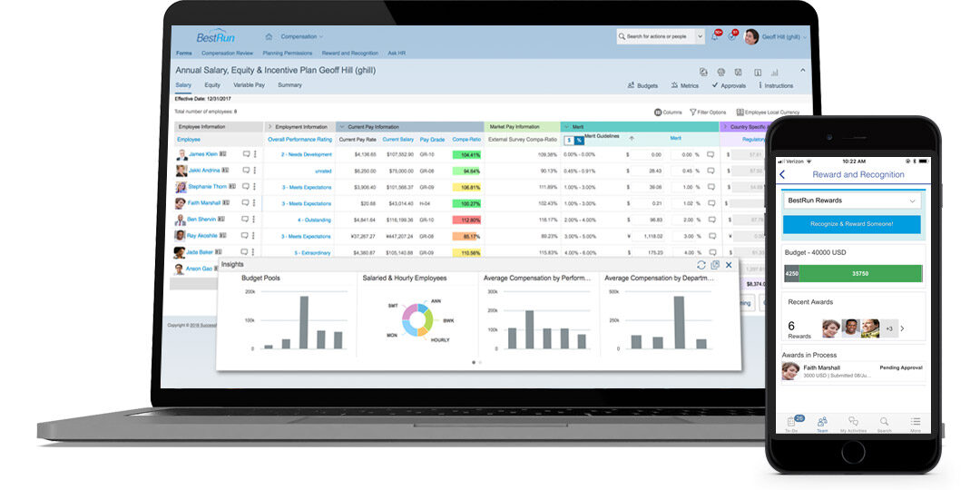Click the green 35750 budget bar
Viewport: 980px width, 490px height.
tap(860, 274)
